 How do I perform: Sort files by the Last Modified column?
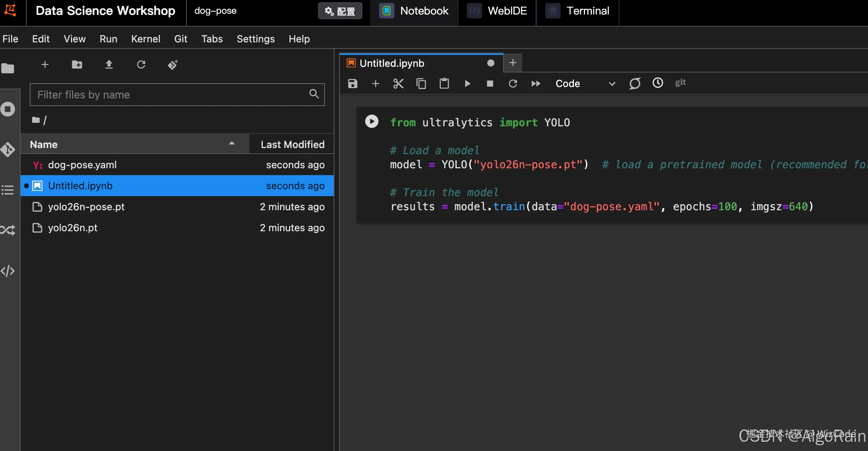[x=292, y=144]
